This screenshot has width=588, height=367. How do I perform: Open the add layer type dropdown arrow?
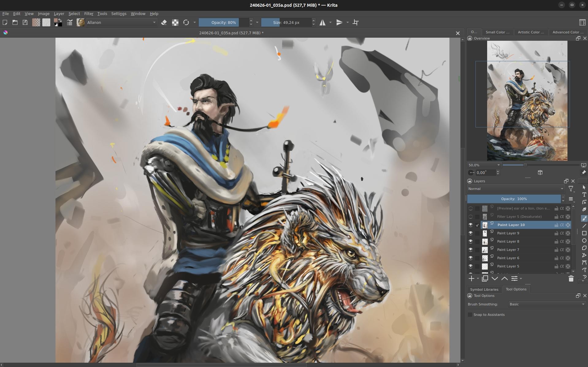[x=478, y=279]
